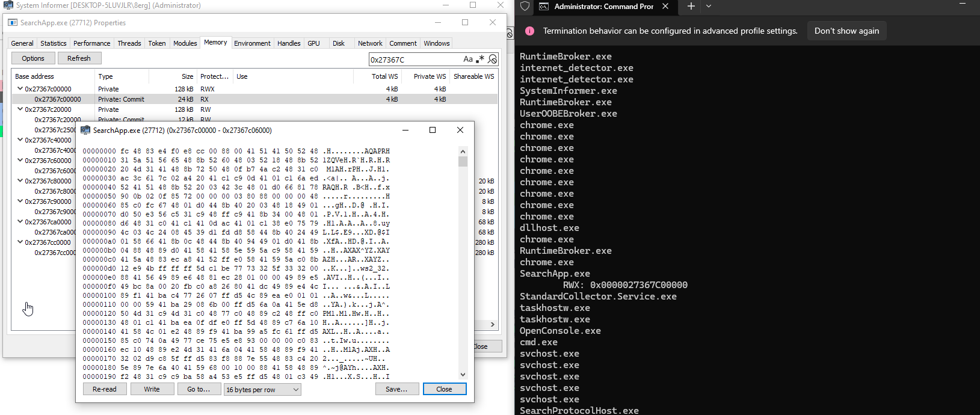Collapse the 0x27367c00000 memory region
Screen dimensions: 980x415
20,88
